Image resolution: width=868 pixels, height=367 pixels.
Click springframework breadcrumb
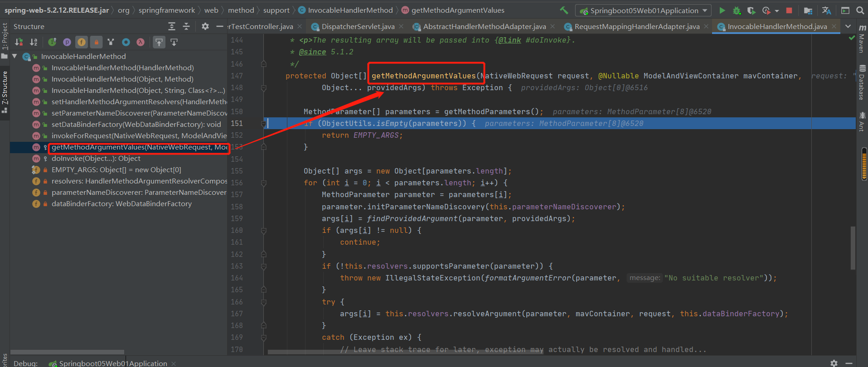[x=166, y=10]
